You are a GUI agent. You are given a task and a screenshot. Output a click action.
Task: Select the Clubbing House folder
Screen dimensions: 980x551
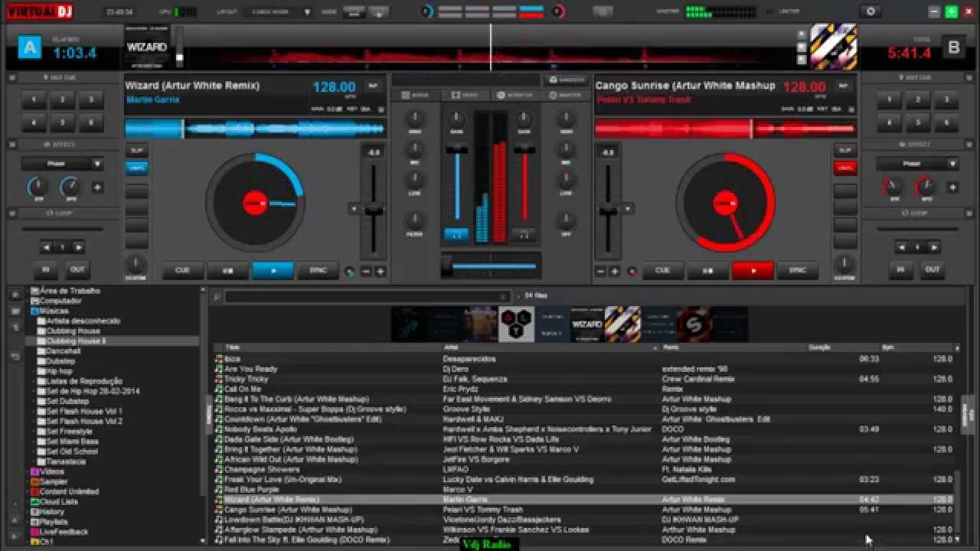(x=73, y=331)
